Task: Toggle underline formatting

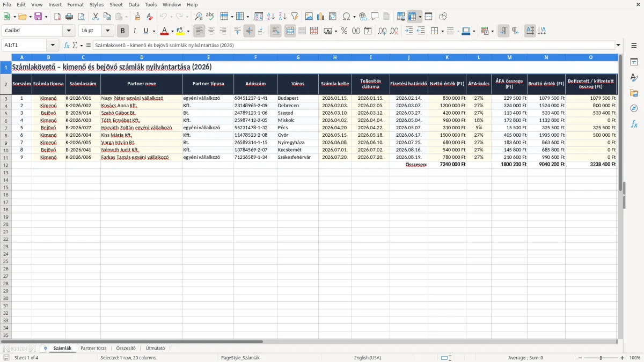Action: 146,31
